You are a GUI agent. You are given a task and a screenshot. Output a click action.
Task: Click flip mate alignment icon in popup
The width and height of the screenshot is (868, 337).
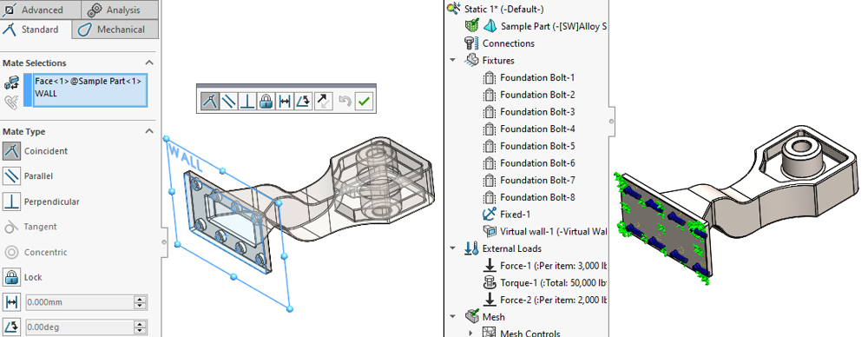click(323, 102)
